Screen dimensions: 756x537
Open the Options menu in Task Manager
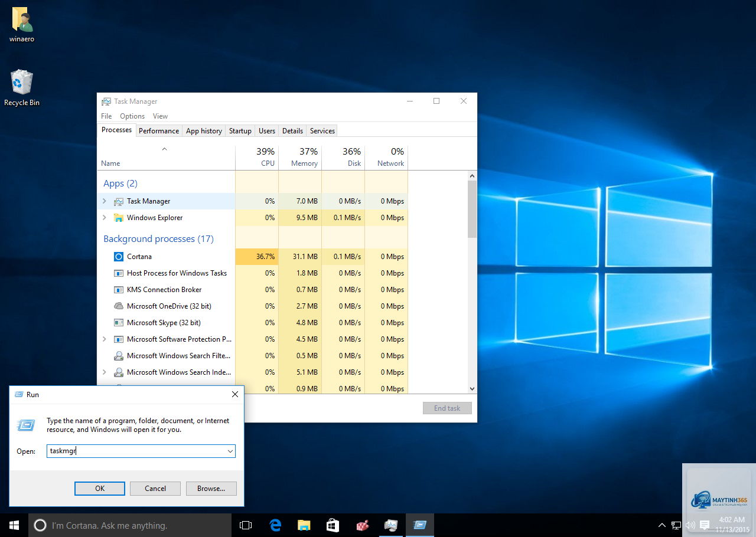(x=132, y=116)
